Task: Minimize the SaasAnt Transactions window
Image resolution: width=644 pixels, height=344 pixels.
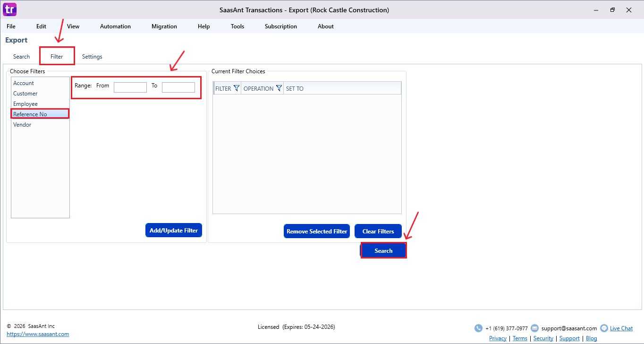Action: tap(595, 9)
